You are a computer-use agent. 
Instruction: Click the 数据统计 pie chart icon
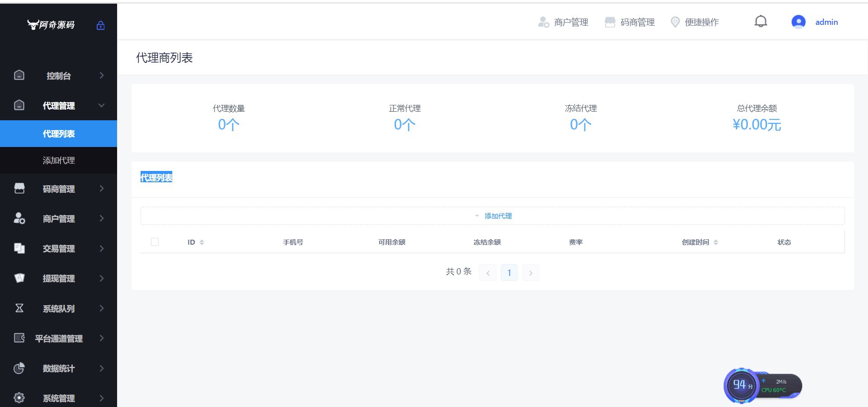coord(19,368)
